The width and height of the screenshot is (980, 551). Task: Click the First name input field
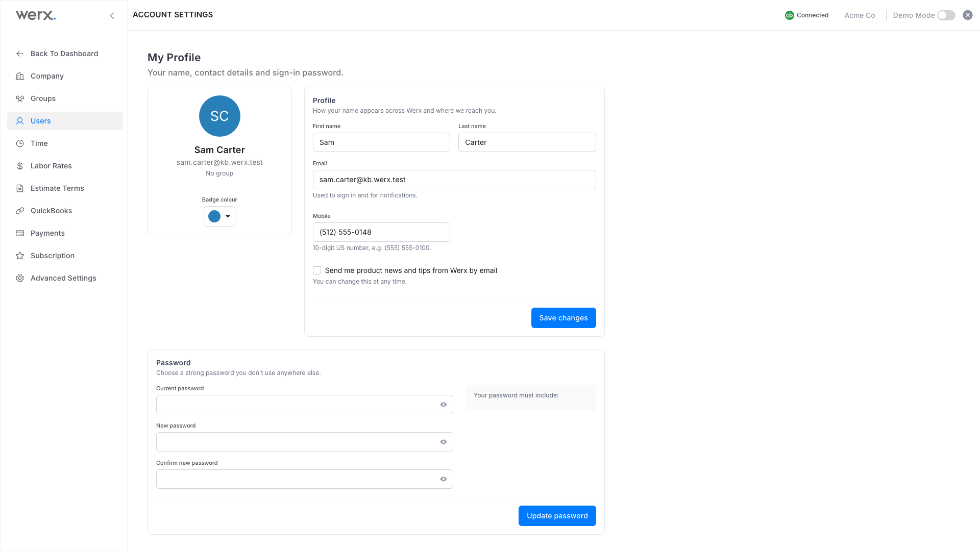pyautogui.click(x=381, y=142)
